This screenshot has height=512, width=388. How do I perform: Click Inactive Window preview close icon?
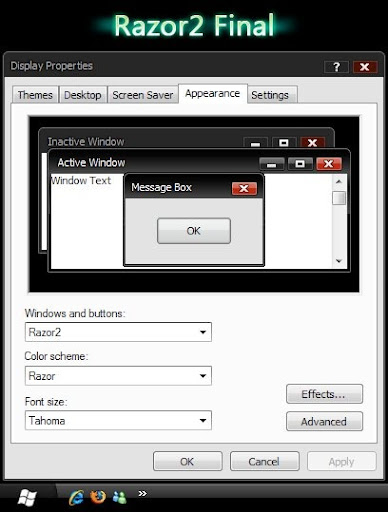(x=313, y=143)
